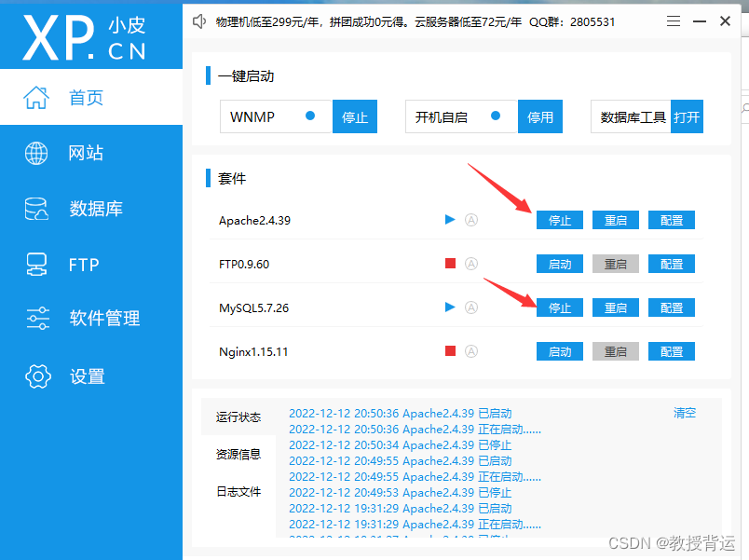749x560 pixels.
Task: Click the XP.CN logo
Action: (84, 37)
